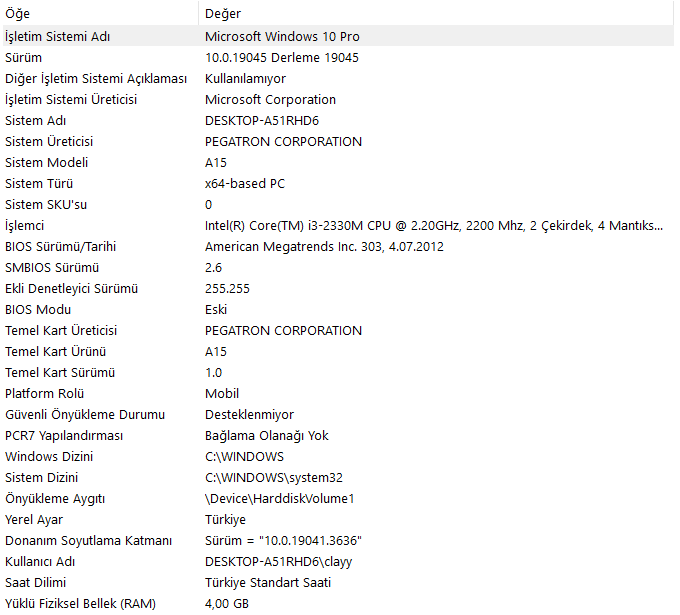Select Donanım Soyutlama Katmanı row label
Screen dimensions: 680x615
point(88,541)
